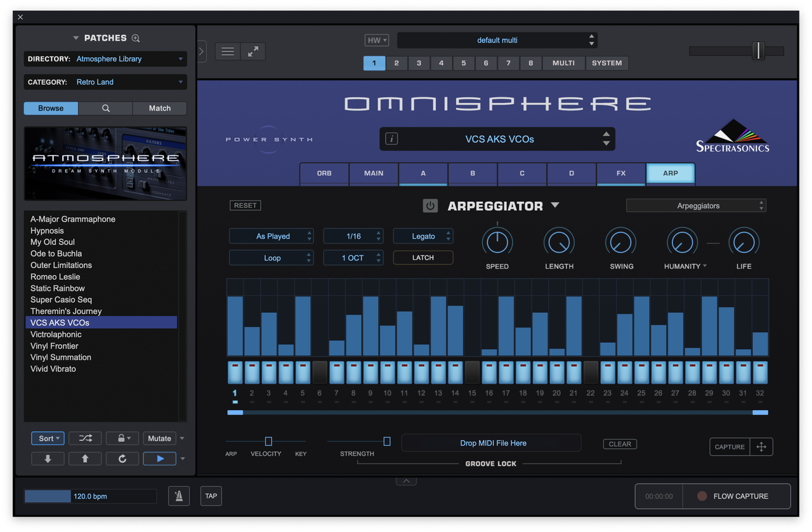Click the audition play button
812x532 pixels.
[x=160, y=458]
